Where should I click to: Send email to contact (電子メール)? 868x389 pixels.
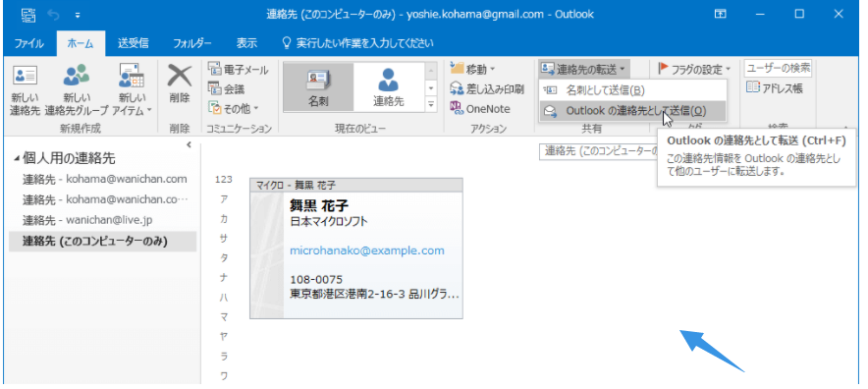point(238,70)
